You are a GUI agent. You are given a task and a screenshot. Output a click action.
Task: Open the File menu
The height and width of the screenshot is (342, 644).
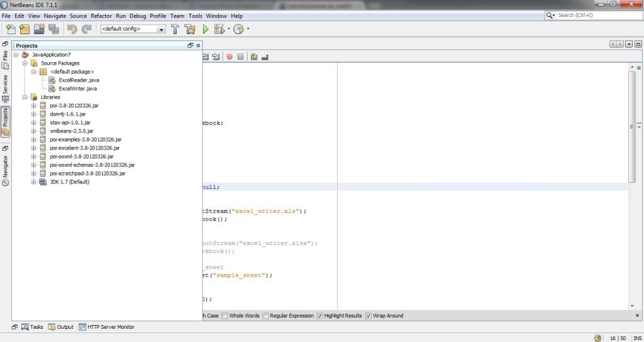coord(6,16)
